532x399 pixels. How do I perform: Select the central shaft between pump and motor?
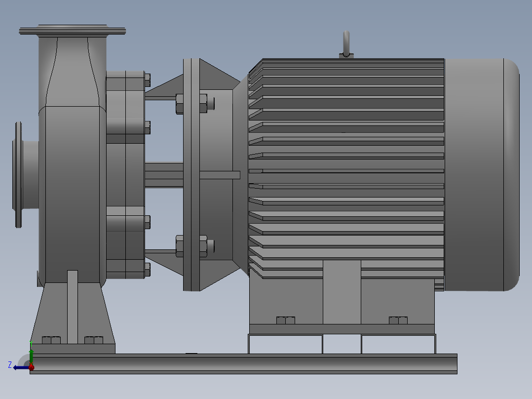[164, 175]
